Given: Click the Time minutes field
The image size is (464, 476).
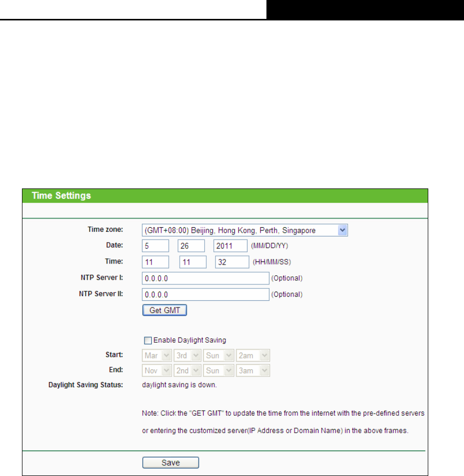Looking at the screenshot, I should pos(193,261).
